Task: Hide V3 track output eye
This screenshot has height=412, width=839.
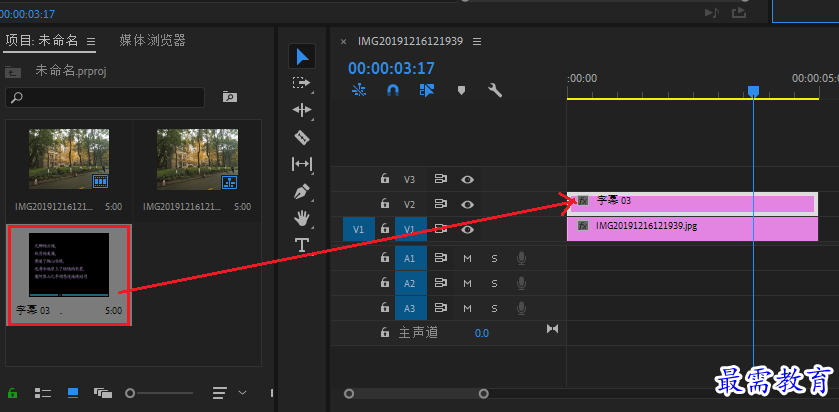Action: [468, 179]
